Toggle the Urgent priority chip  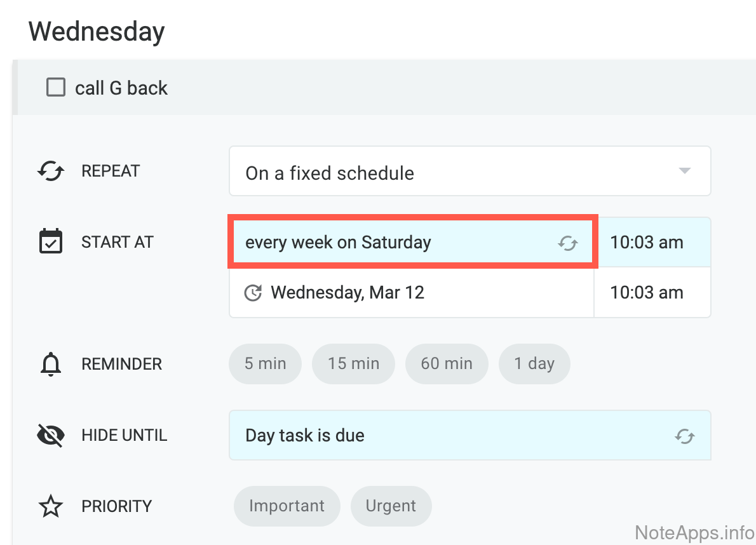click(x=391, y=506)
